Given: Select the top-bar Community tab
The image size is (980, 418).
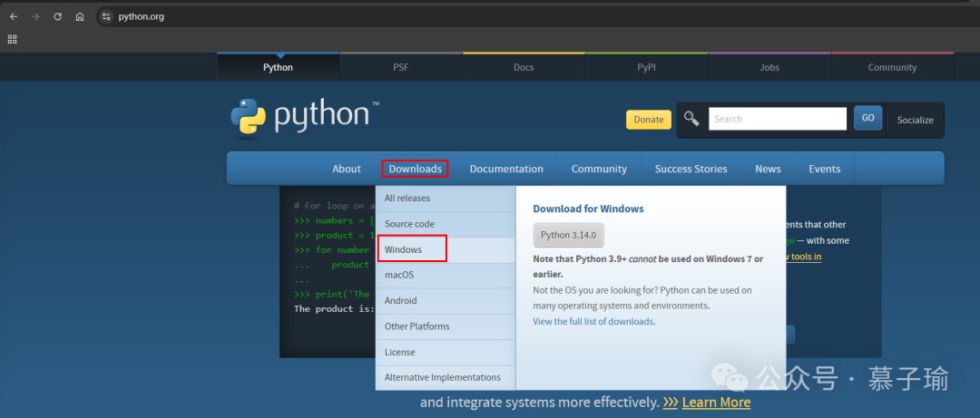Looking at the screenshot, I should (892, 67).
